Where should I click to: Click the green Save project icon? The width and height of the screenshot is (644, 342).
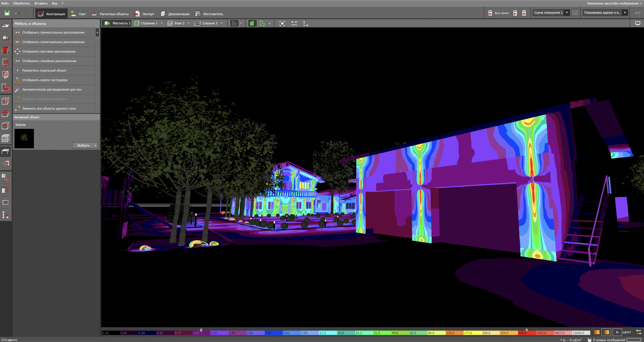[x=7, y=13]
